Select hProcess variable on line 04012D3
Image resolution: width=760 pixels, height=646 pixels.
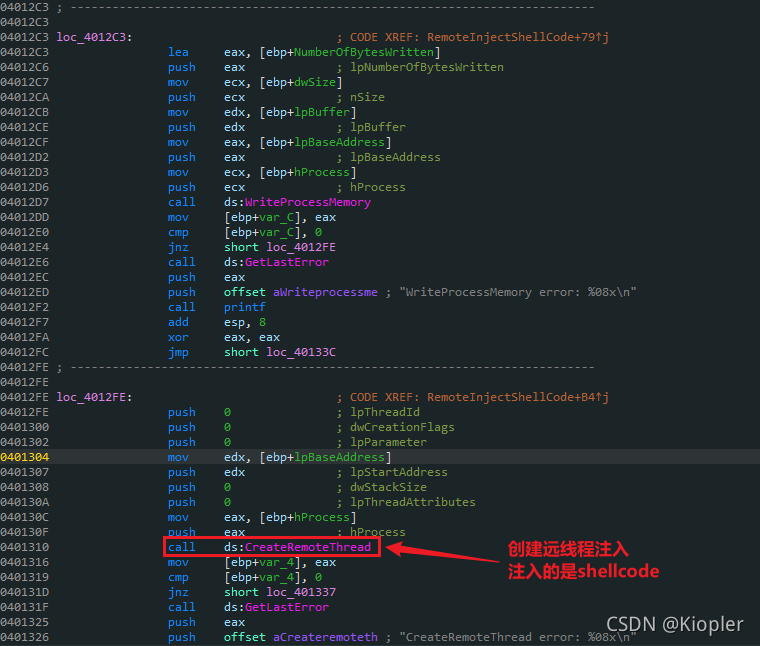tap(322, 173)
